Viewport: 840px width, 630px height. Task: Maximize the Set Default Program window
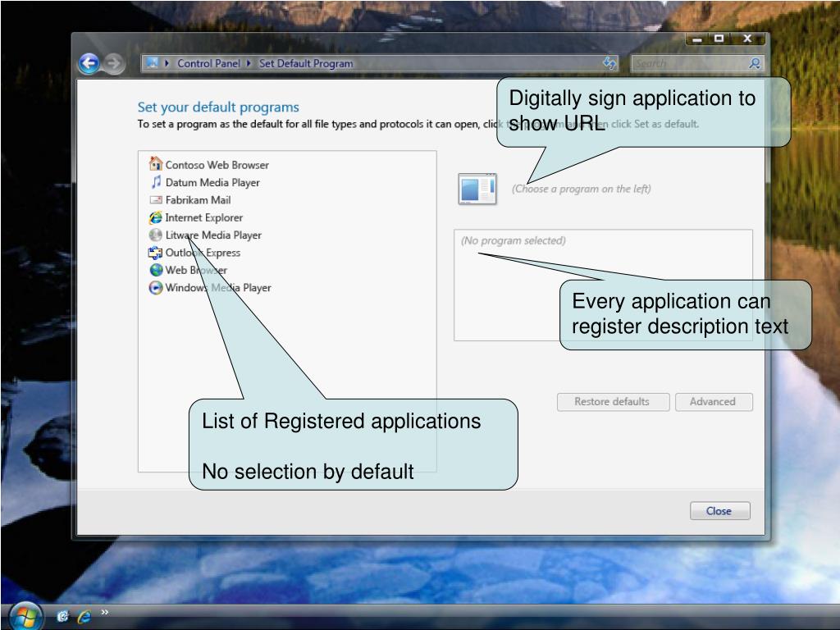[x=719, y=39]
